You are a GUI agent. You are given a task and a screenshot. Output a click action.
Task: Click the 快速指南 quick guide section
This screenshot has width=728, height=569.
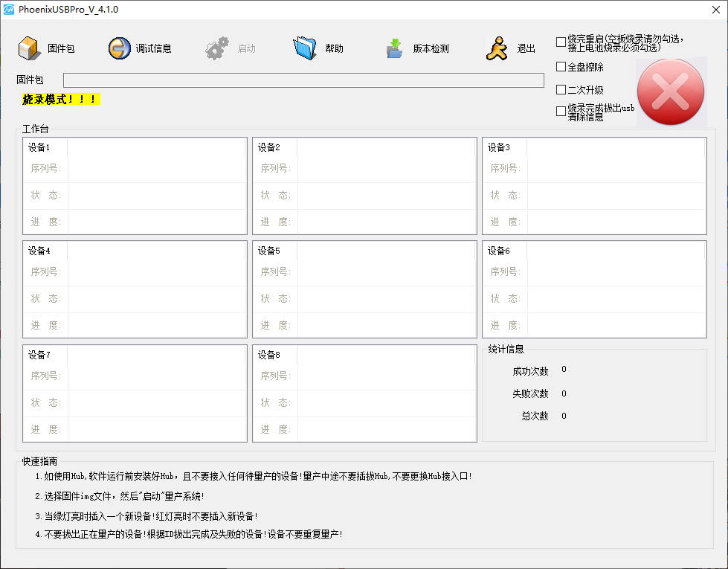click(x=39, y=460)
